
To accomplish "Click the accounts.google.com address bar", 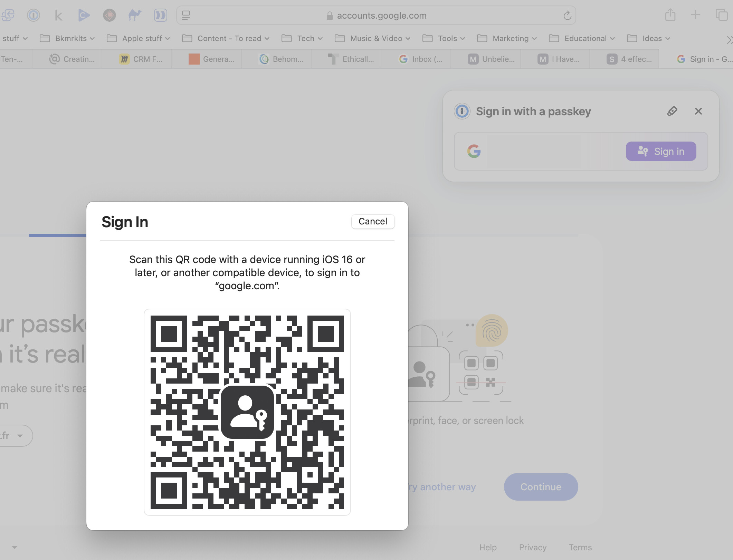I will click(376, 16).
